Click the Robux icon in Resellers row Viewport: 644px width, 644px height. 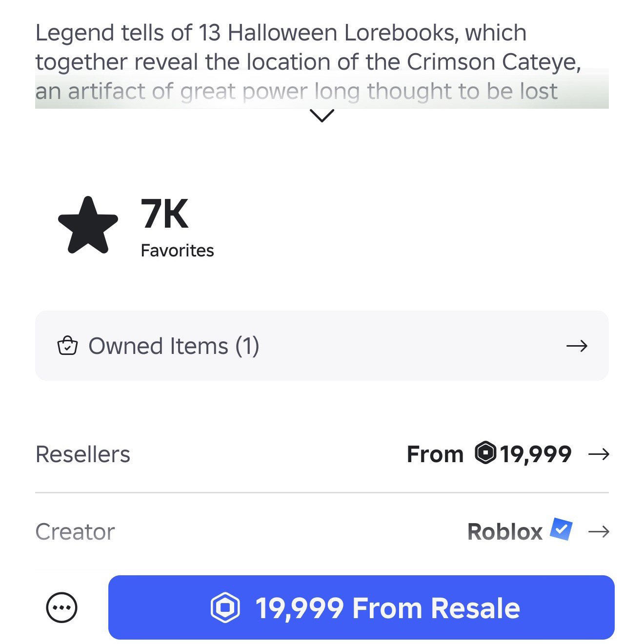point(485,453)
